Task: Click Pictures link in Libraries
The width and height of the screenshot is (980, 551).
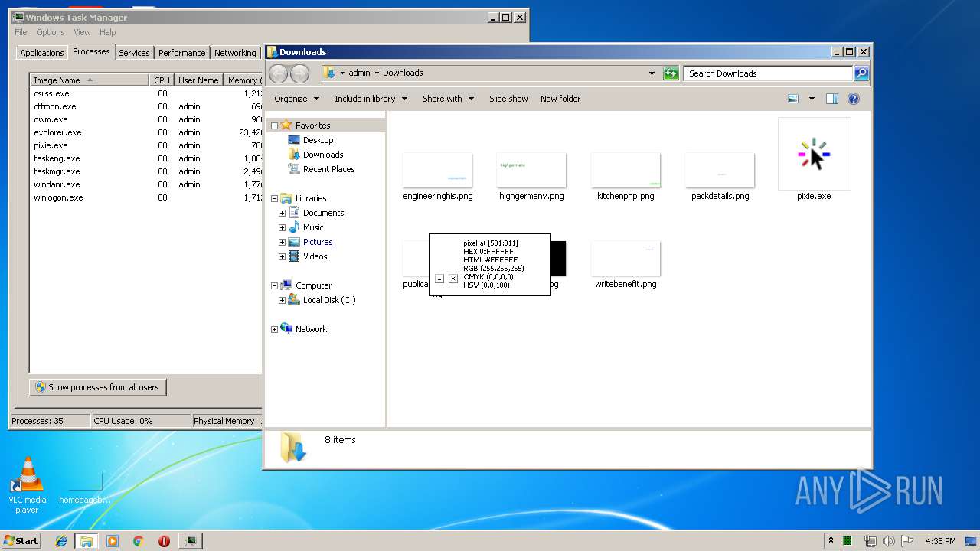Action: click(318, 242)
